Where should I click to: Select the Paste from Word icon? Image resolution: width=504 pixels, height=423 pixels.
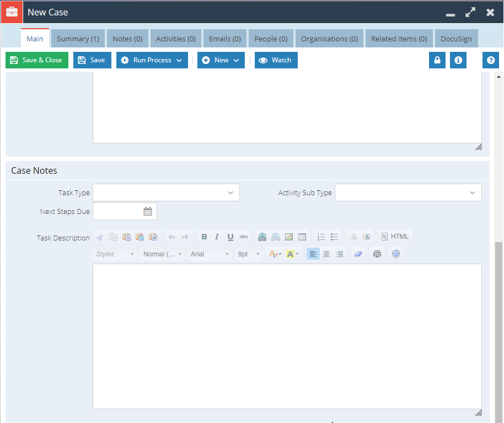[x=153, y=237]
